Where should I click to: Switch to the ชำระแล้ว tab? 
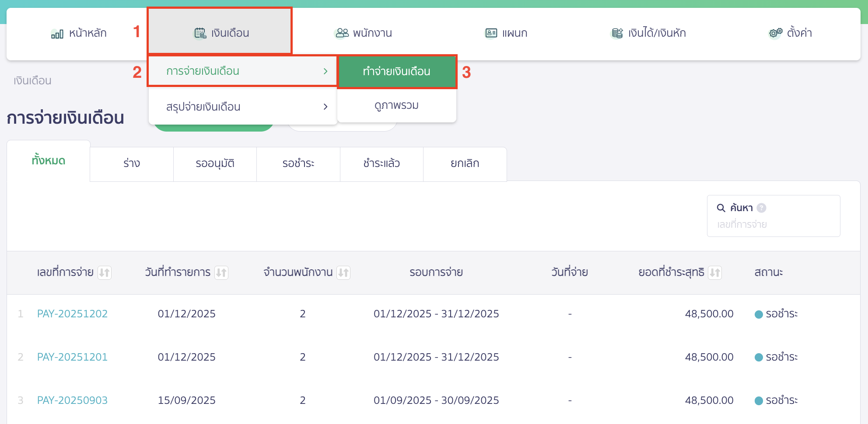pyautogui.click(x=381, y=163)
